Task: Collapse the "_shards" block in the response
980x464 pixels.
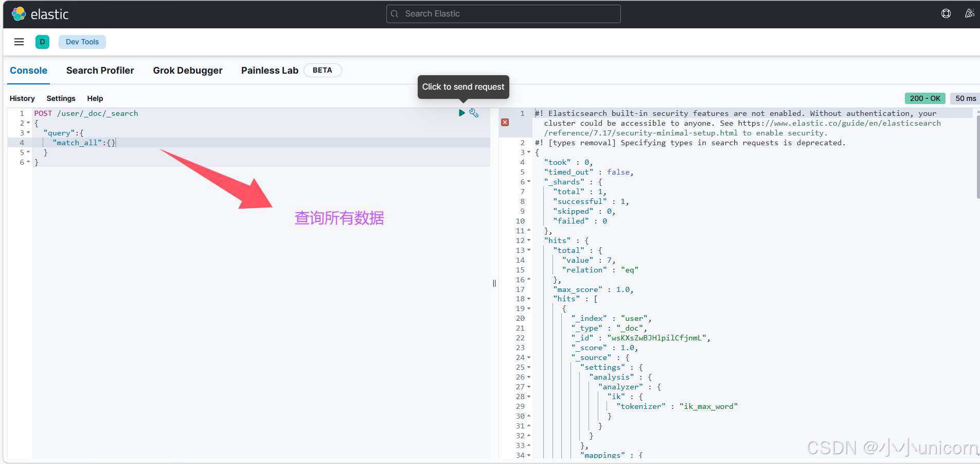Action: [x=529, y=182]
